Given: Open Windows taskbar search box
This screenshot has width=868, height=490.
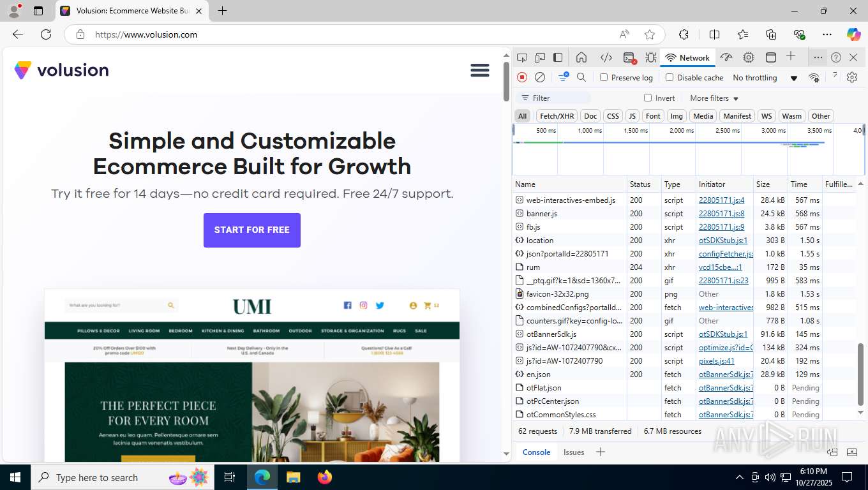Looking at the screenshot, I should 122,477.
